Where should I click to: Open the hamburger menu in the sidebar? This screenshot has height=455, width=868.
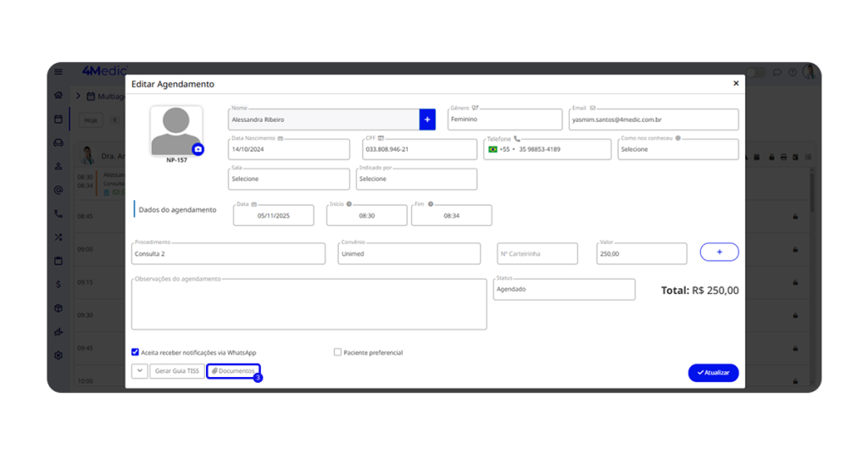point(58,72)
